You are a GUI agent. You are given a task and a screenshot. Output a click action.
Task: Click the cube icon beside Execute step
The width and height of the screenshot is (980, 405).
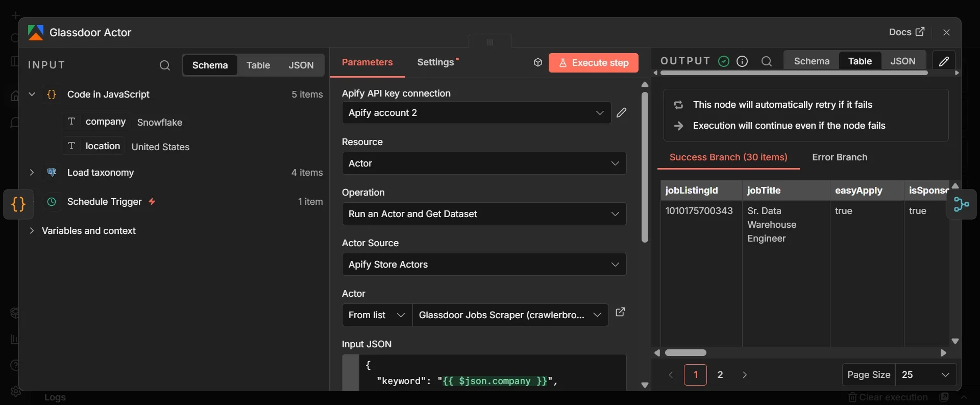tap(537, 62)
